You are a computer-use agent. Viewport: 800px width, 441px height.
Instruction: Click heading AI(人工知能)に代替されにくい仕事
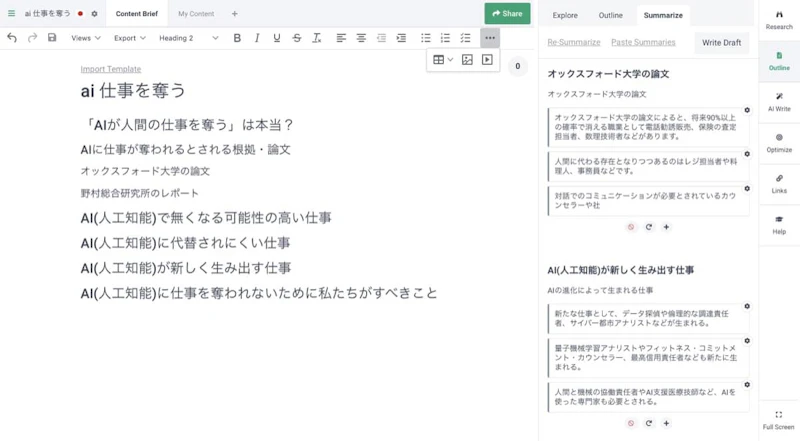[x=185, y=243]
